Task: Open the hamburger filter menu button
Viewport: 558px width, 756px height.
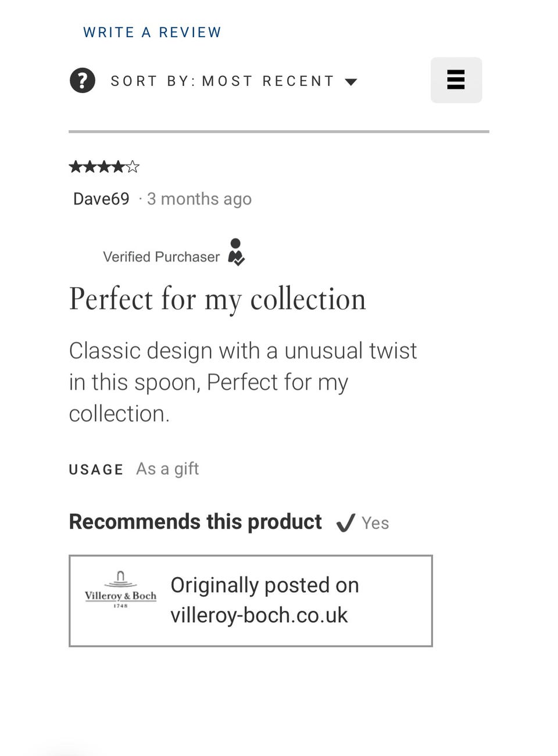Action: [x=456, y=80]
